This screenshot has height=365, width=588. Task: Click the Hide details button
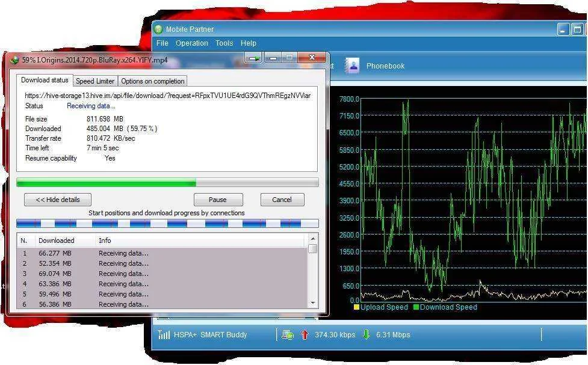pos(58,200)
